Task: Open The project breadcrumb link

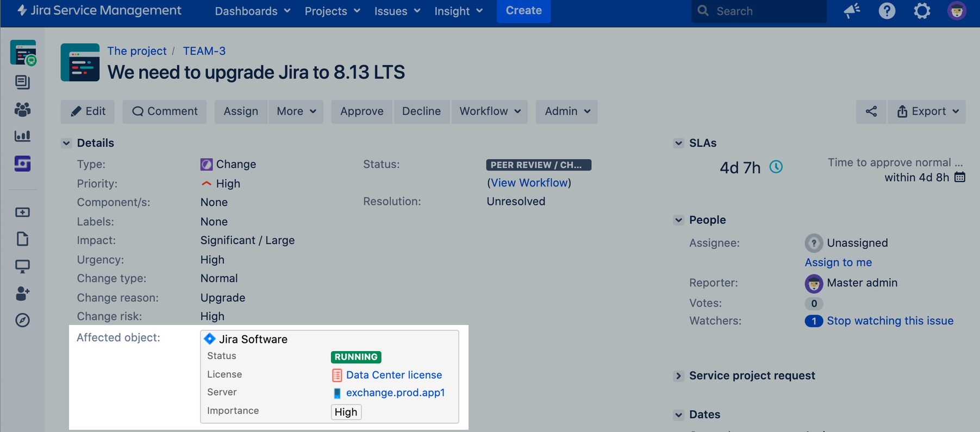Action: tap(136, 51)
